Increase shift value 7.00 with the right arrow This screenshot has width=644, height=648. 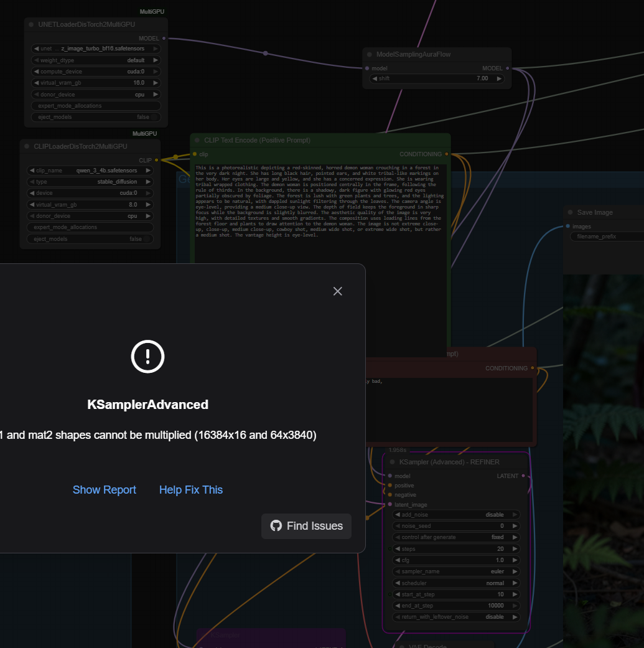tap(499, 78)
